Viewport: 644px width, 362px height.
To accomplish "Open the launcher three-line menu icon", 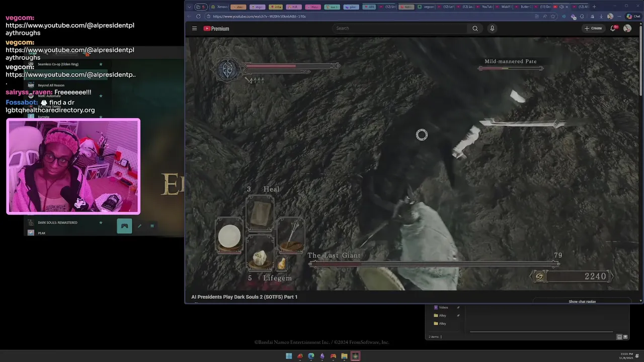I will click(x=152, y=226).
